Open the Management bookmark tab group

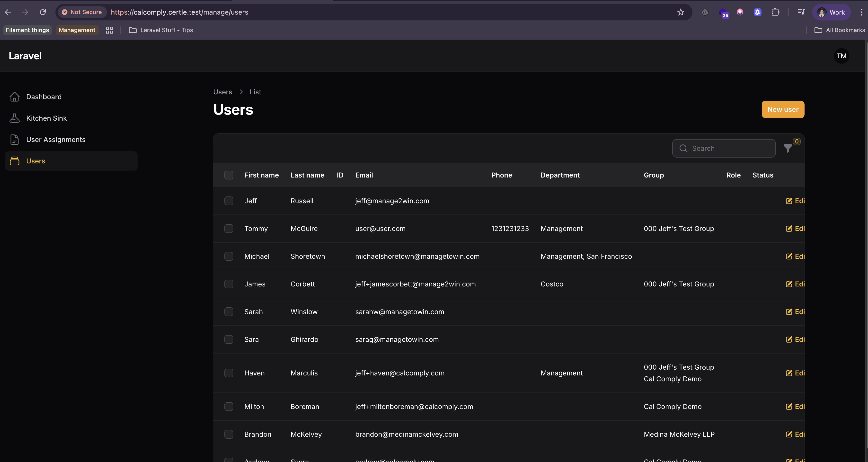[x=77, y=30]
